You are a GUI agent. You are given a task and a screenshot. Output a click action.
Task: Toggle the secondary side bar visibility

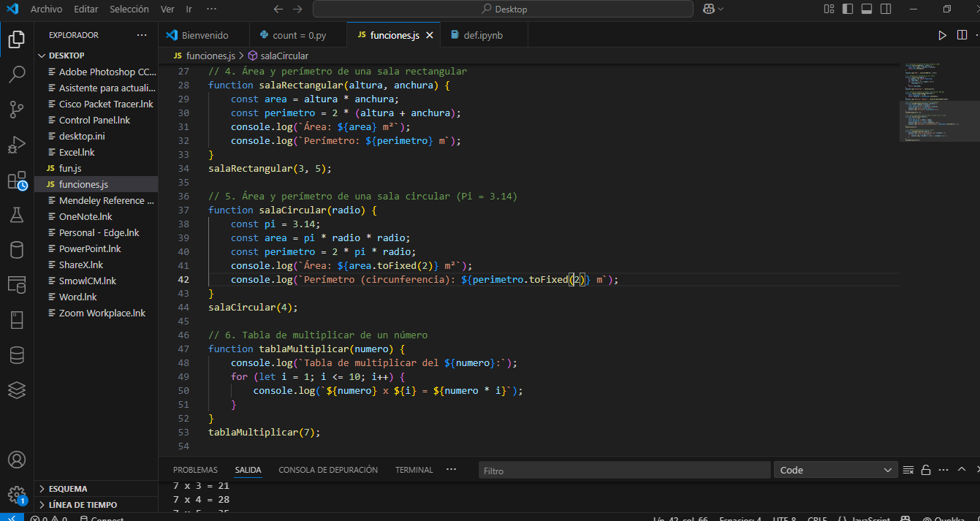pos(886,9)
